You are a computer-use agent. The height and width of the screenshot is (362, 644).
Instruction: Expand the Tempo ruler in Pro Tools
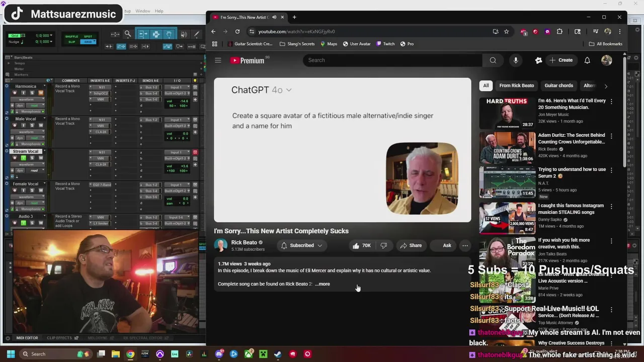click(9, 63)
